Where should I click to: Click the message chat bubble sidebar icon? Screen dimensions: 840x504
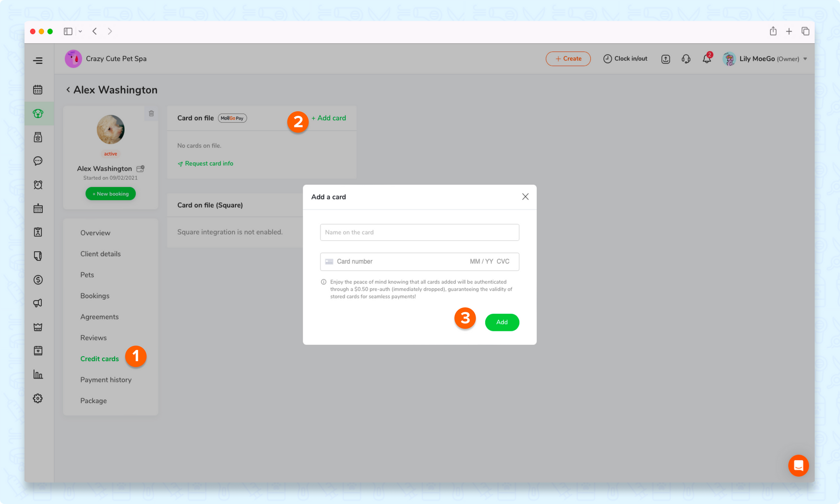pyautogui.click(x=38, y=161)
